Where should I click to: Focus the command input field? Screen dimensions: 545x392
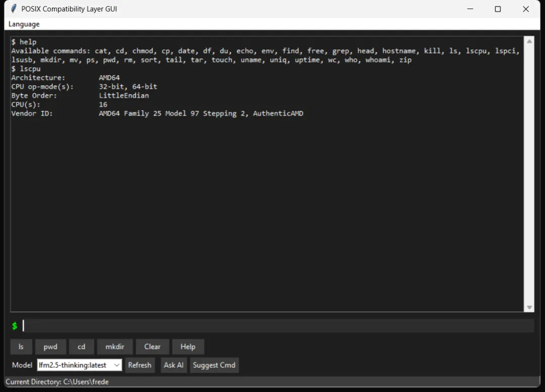pos(278,325)
